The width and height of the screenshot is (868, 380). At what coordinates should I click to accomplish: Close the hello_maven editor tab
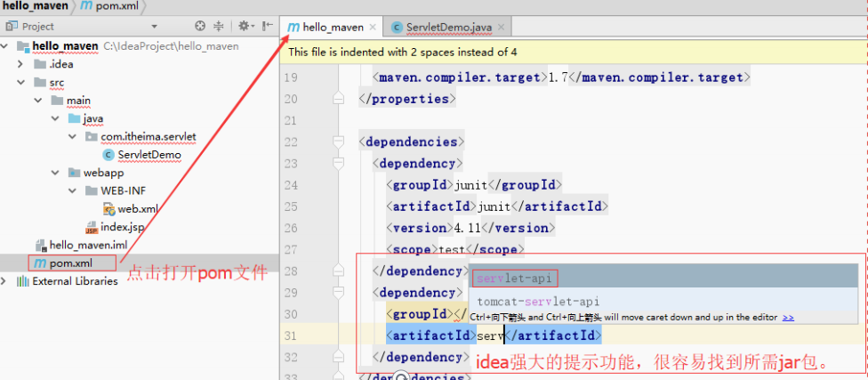(x=372, y=27)
